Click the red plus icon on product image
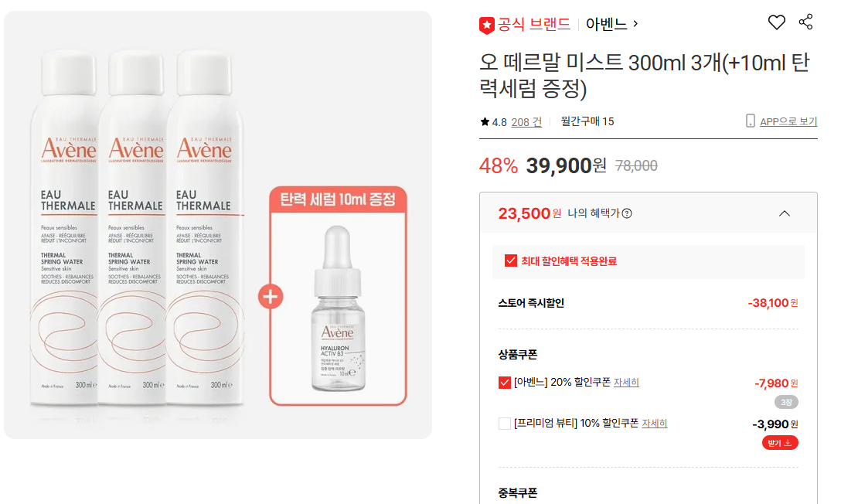Screen dimensions: 841x504 pos(271,297)
